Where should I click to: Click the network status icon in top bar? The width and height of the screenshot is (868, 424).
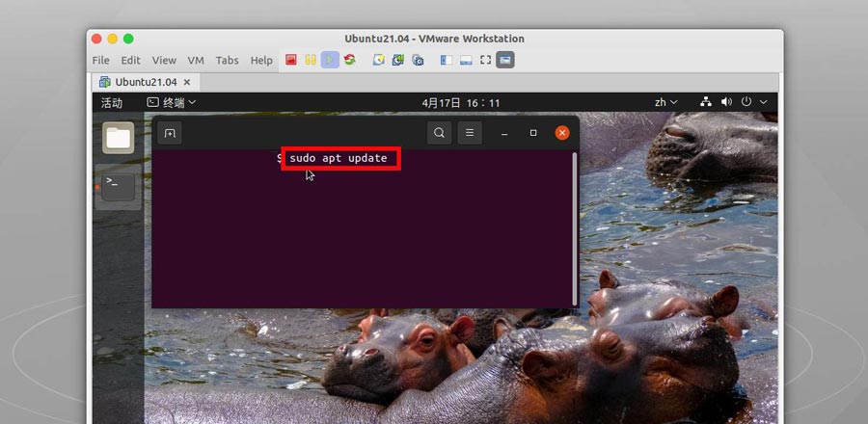click(705, 102)
